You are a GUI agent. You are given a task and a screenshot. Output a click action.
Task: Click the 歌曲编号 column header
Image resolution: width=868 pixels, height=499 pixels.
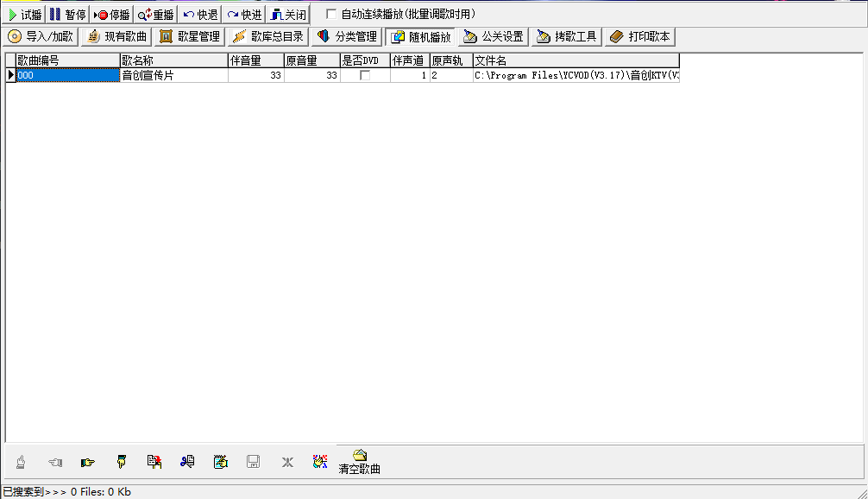pyautogui.click(x=67, y=60)
